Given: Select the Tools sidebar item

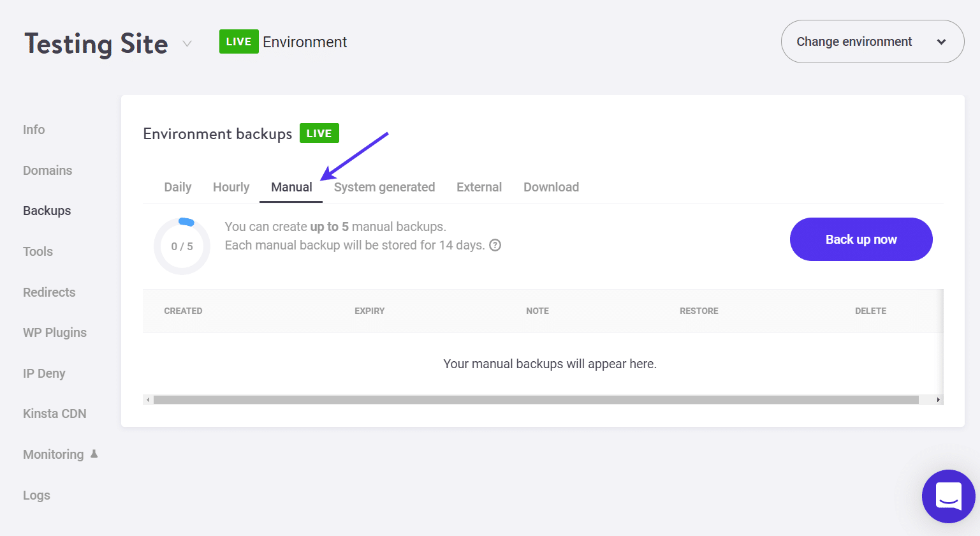Looking at the screenshot, I should tap(38, 251).
